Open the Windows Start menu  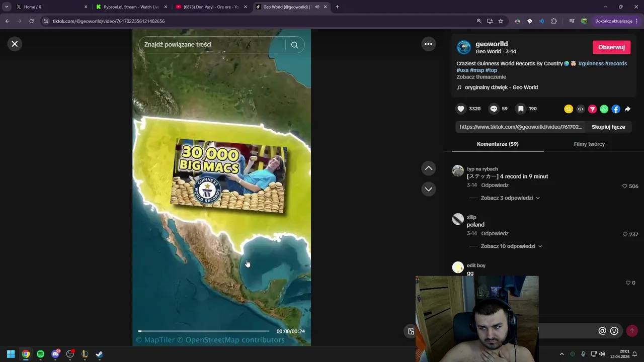click(11, 354)
